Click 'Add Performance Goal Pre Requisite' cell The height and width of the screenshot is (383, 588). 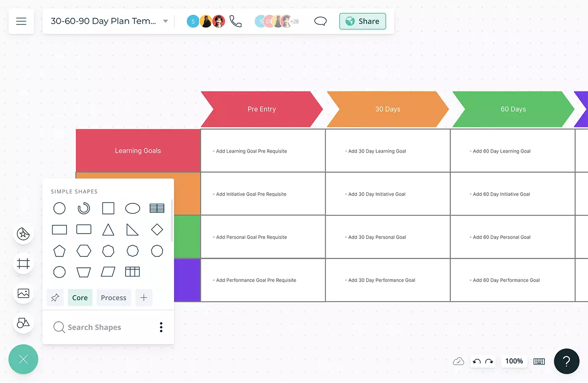click(263, 280)
